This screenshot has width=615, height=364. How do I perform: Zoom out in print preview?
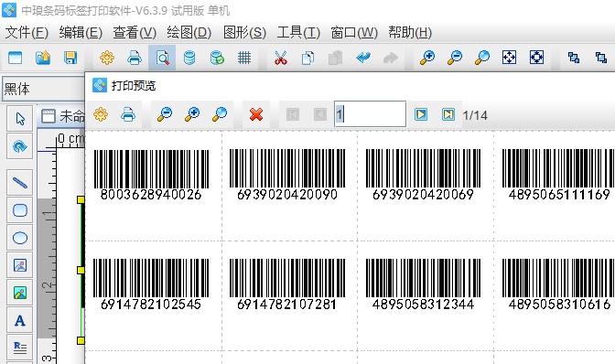pos(165,114)
